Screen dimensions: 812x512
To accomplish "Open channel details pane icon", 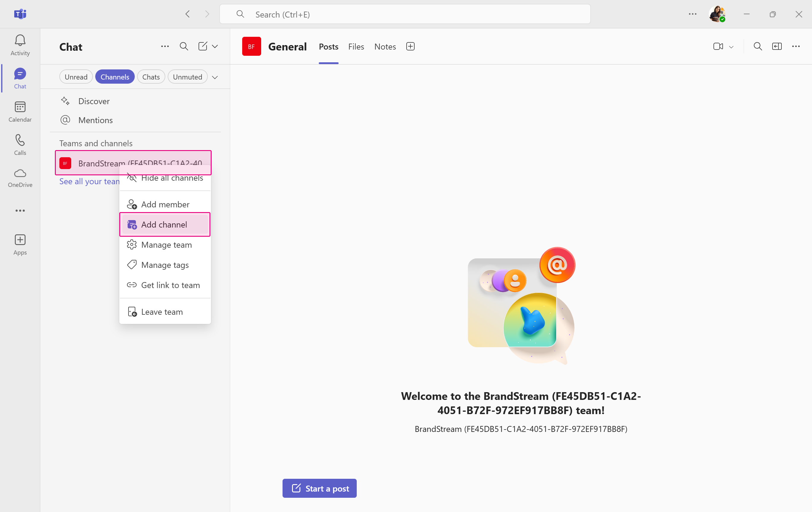I will tap(777, 46).
